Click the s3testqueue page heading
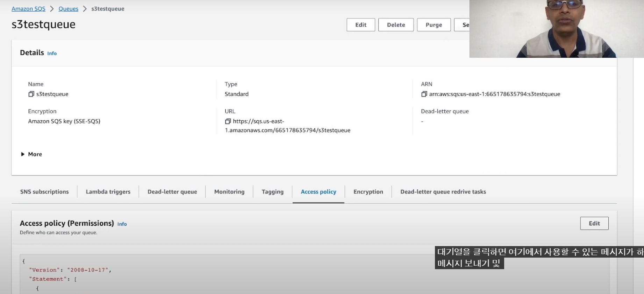The width and height of the screenshot is (644, 294). [43, 24]
